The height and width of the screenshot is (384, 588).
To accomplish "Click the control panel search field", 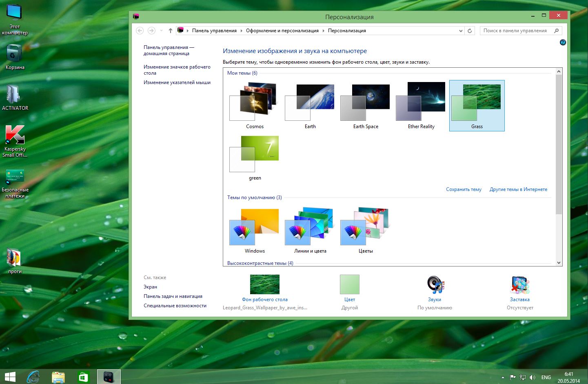I will (515, 31).
